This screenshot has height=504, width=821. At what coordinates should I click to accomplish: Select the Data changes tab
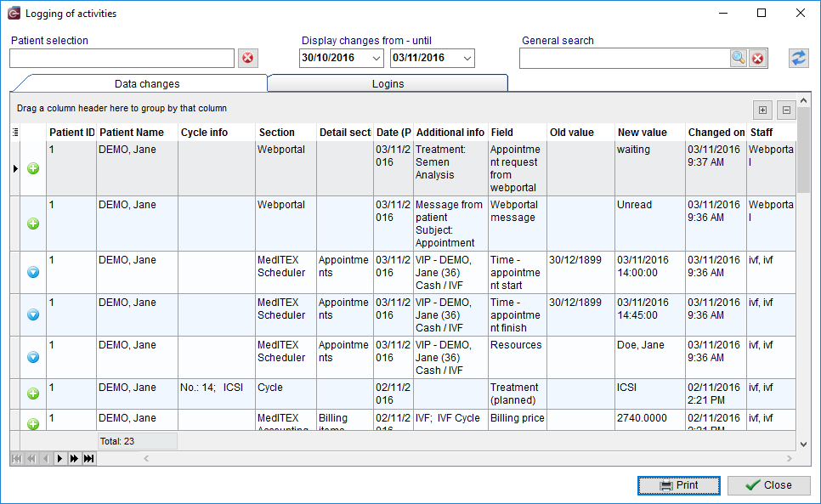click(146, 84)
